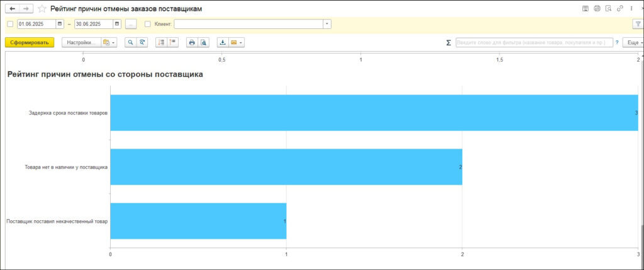Enable the Клиент filter checkbox
The width and height of the screenshot is (644, 270).
148,25
